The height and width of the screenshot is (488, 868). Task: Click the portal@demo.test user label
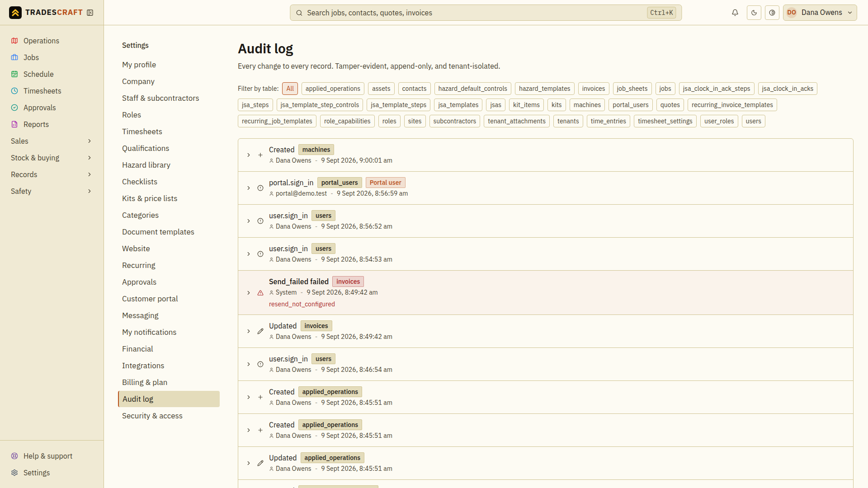(301, 193)
